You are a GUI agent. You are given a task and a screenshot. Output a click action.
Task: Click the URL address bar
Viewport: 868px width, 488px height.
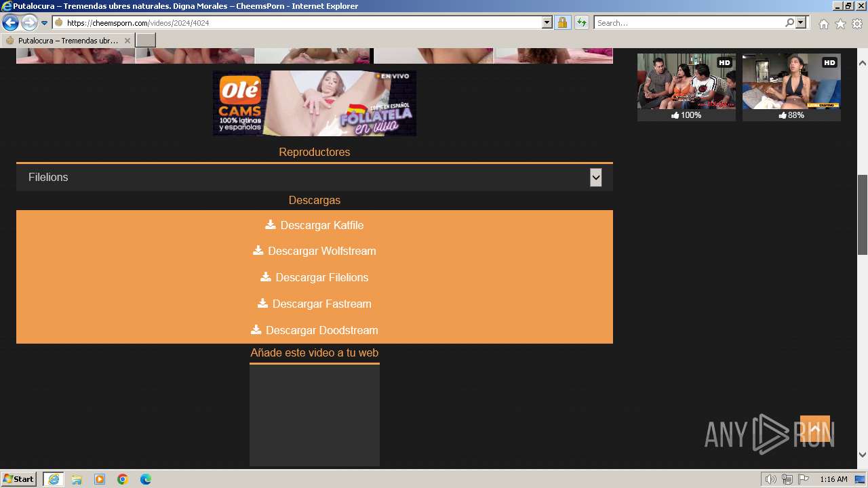tap(302, 22)
